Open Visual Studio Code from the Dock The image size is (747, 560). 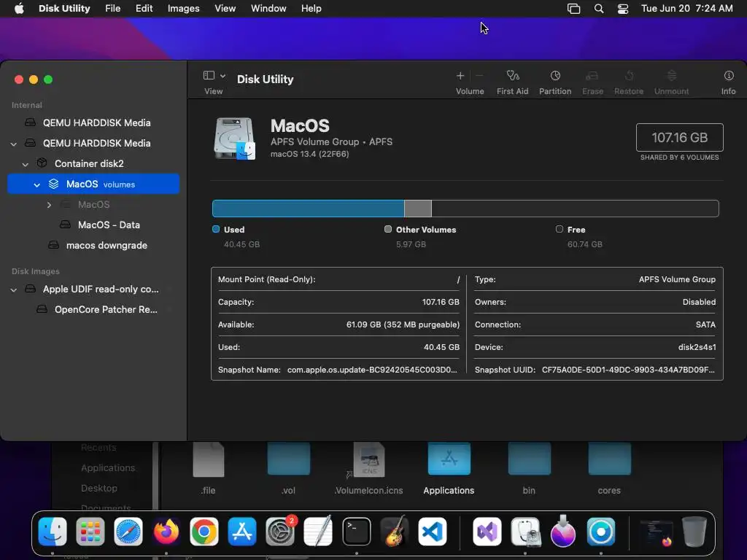click(433, 532)
